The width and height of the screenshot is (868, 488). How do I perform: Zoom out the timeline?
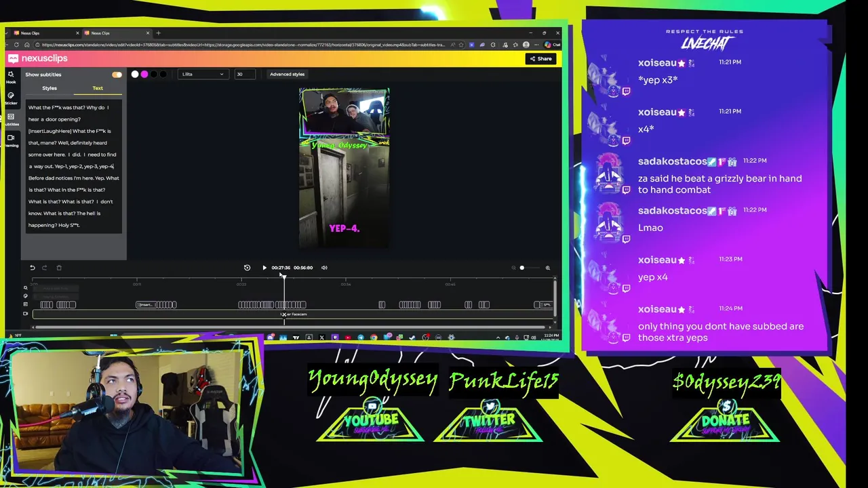[513, 268]
